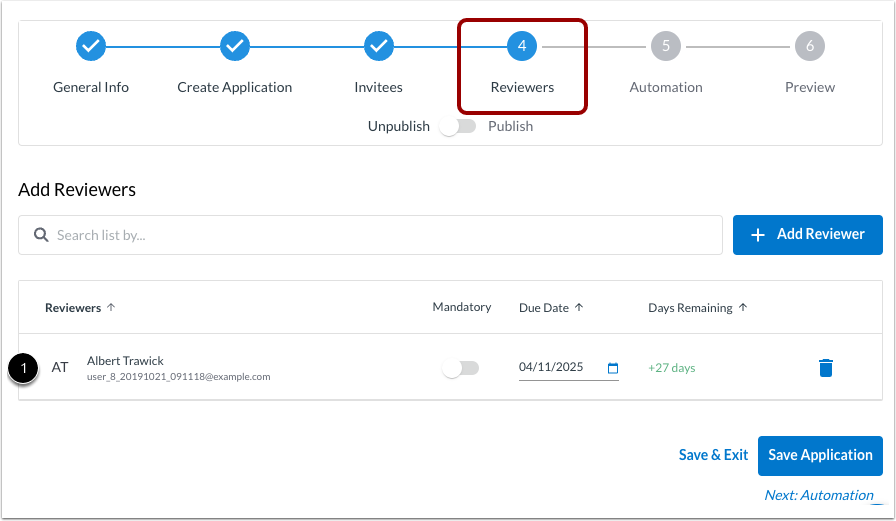Go to the General Info step circle
This screenshot has width=896, height=521.
click(91, 46)
